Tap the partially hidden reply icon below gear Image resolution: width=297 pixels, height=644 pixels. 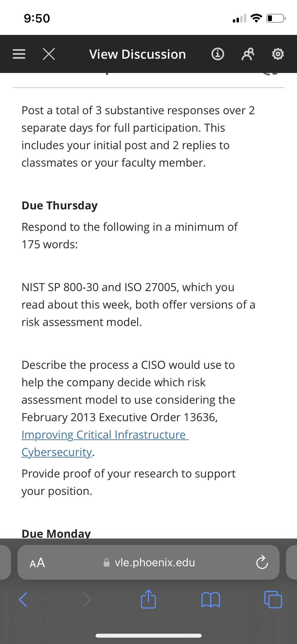pyautogui.click(x=270, y=73)
